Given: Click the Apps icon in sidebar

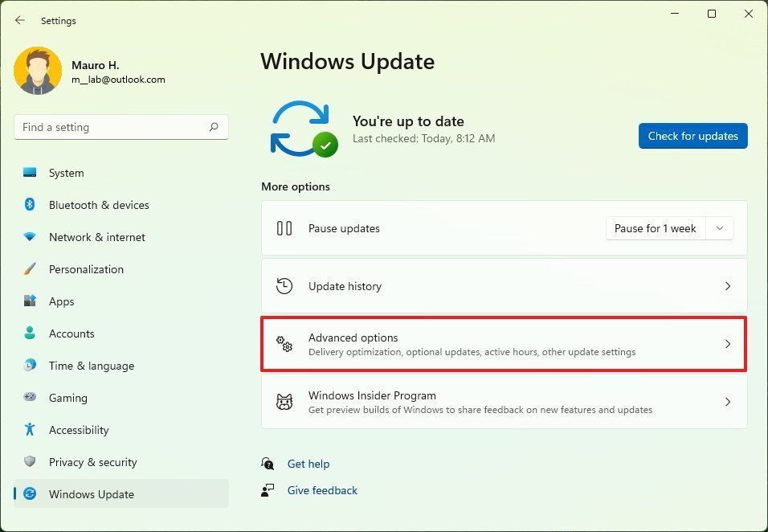Looking at the screenshot, I should coord(30,301).
